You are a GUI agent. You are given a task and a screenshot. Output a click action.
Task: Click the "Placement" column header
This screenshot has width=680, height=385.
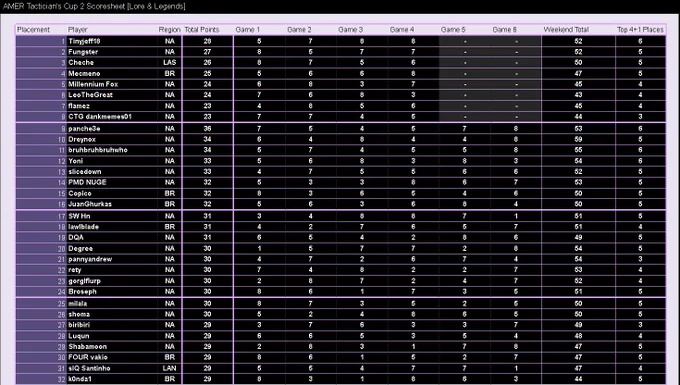33,30
